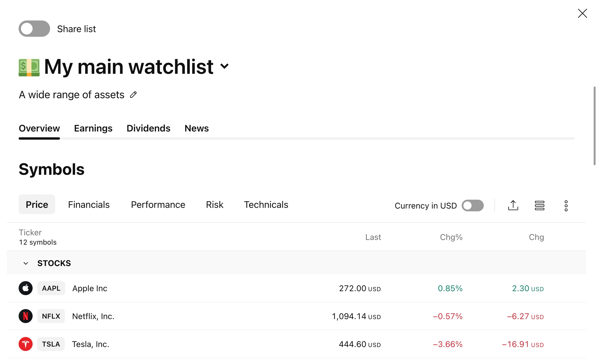Sort by the Chg% column header
This screenshot has height=364, width=596.
point(451,237)
